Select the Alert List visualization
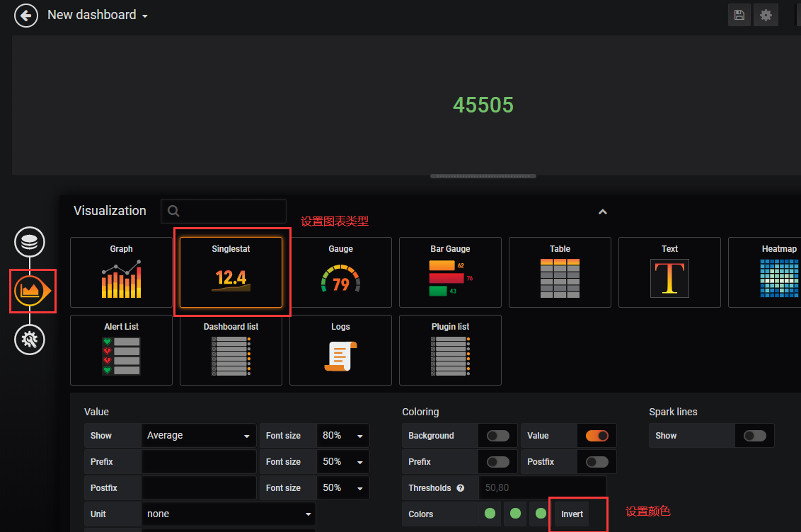Image resolution: width=801 pixels, height=532 pixels. click(x=121, y=349)
